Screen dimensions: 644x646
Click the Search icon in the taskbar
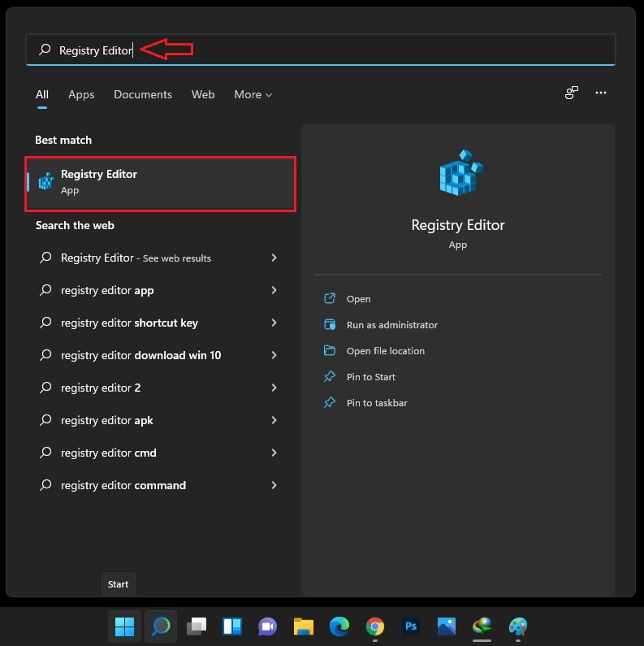pos(161,626)
